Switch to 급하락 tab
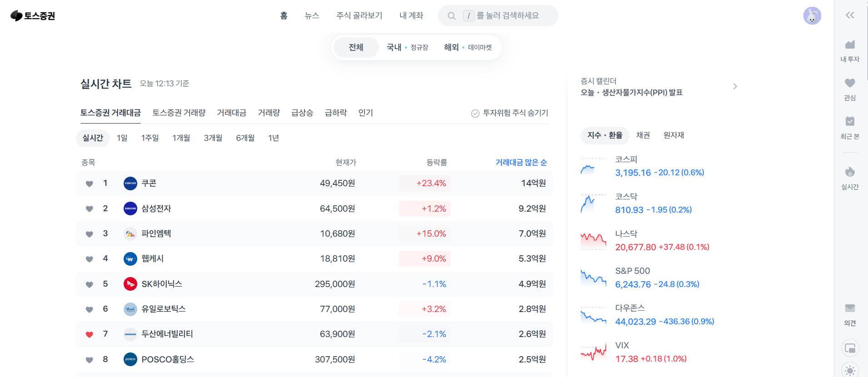The height and width of the screenshot is (377, 868). coord(336,113)
